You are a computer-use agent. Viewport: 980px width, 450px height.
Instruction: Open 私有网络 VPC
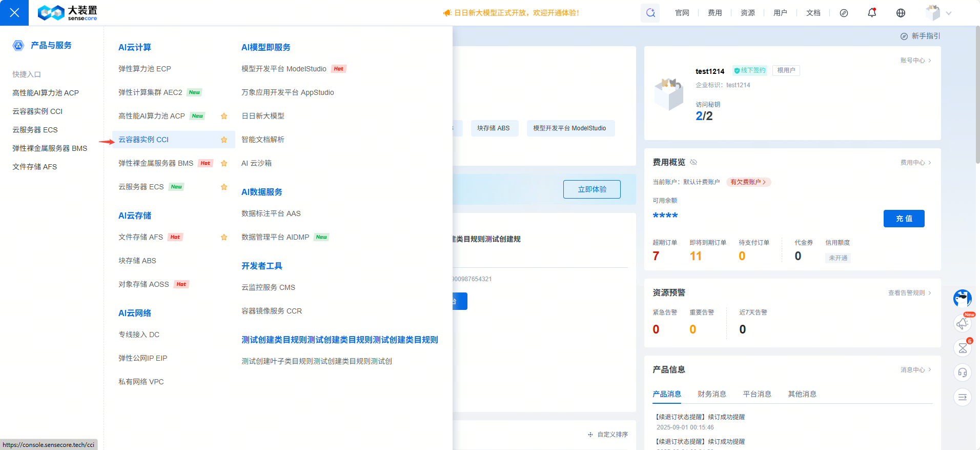[x=141, y=382]
